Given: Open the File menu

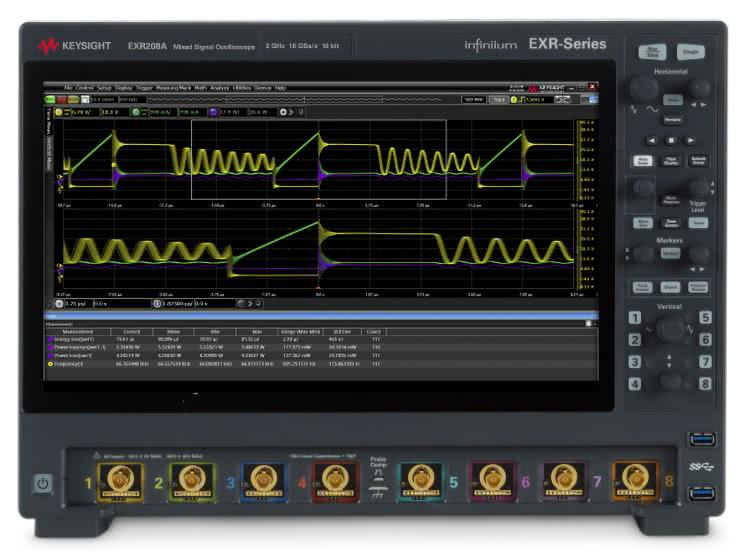Looking at the screenshot, I should (x=69, y=88).
